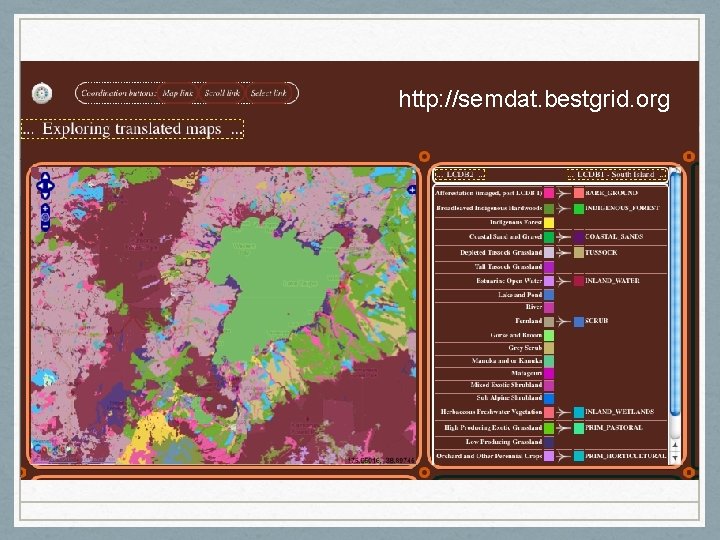Click the Scroll link coordination button

click(x=222, y=93)
